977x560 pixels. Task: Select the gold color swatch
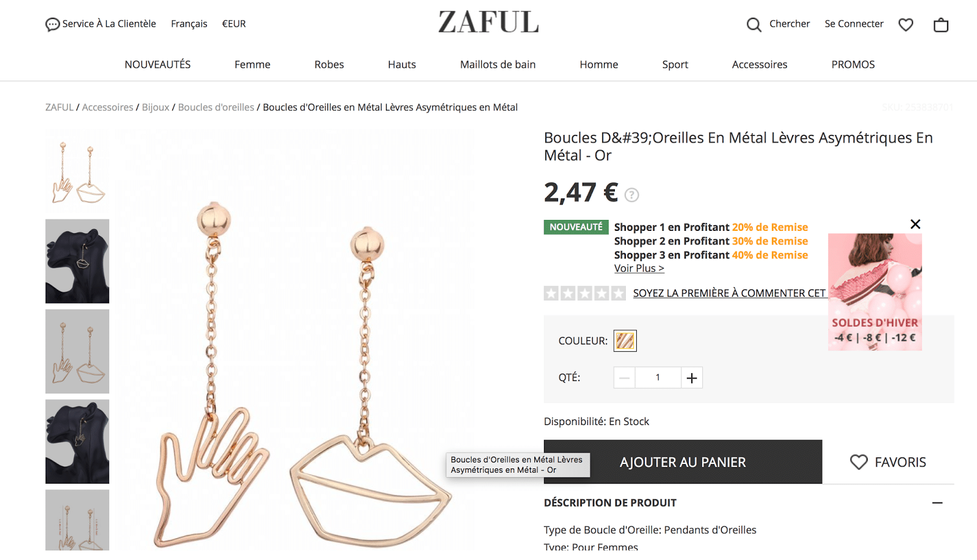[x=625, y=341]
